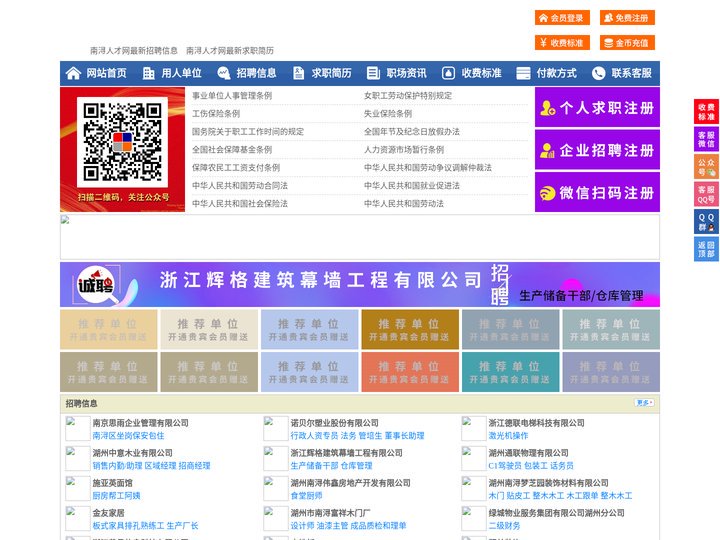This screenshot has width=720, height=540.
Task: Click 公众号 floating sidebar icon
Action: click(706, 167)
